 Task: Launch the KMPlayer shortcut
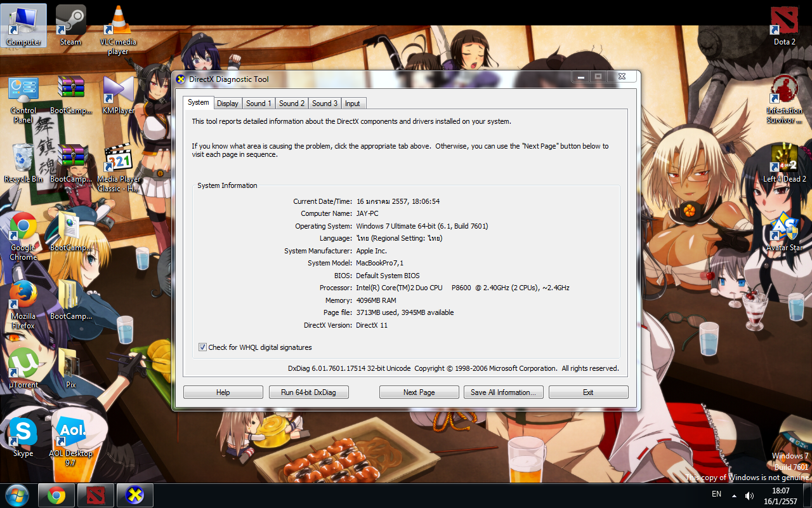pyautogui.click(x=118, y=95)
